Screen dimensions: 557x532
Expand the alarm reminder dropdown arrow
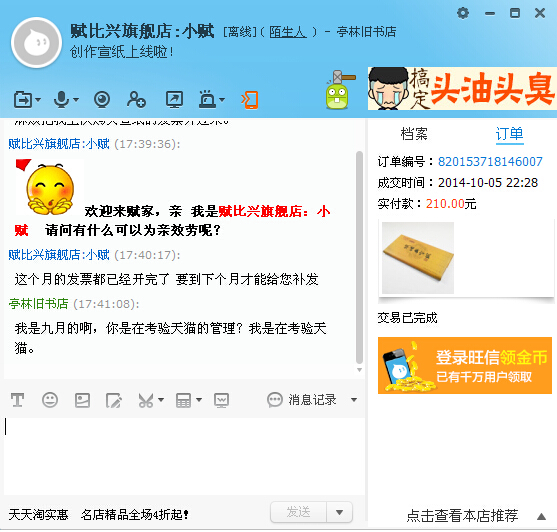pos(222,99)
